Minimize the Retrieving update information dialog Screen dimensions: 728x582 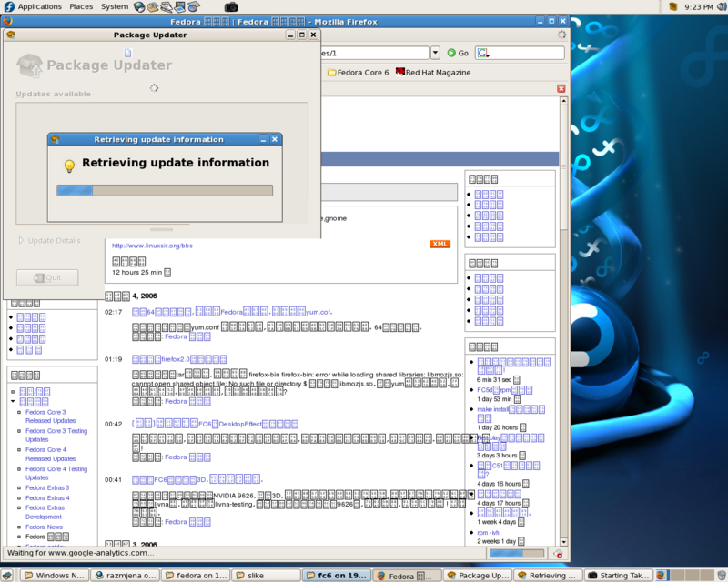(x=263, y=139)
